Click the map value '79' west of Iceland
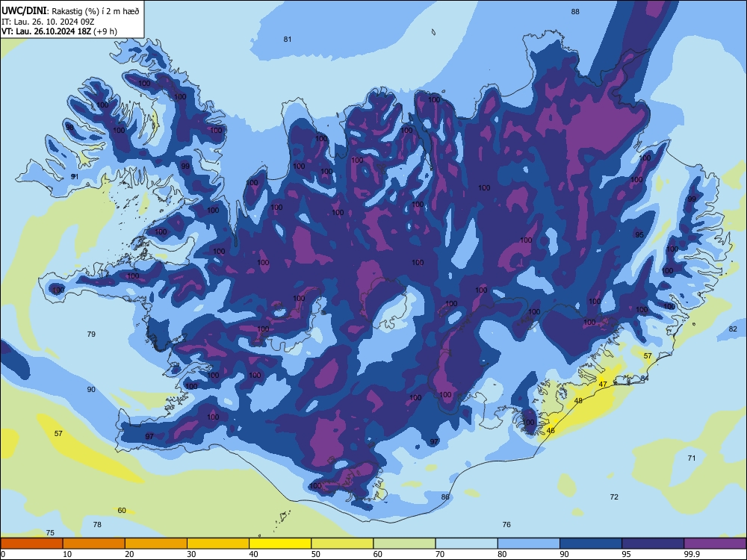The width and height of the screenshot is (747, 560). click(x=91, y=334)
